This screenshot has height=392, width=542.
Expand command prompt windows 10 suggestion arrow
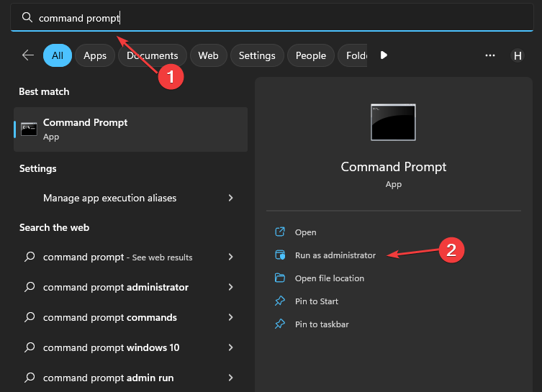pyautogui.click(x=230, y=347)
